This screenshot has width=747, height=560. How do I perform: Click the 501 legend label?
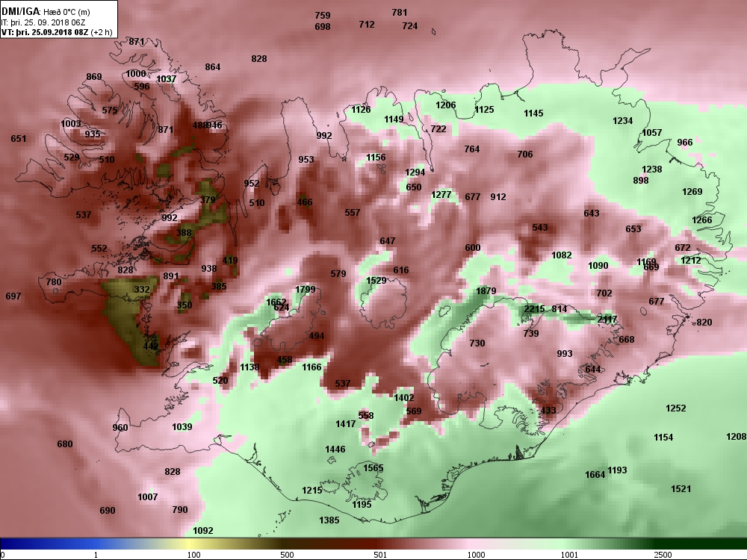pos(380,555)
